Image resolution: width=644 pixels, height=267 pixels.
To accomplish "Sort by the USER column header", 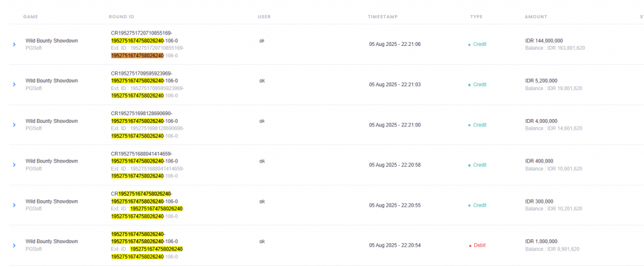I will 264,17.
